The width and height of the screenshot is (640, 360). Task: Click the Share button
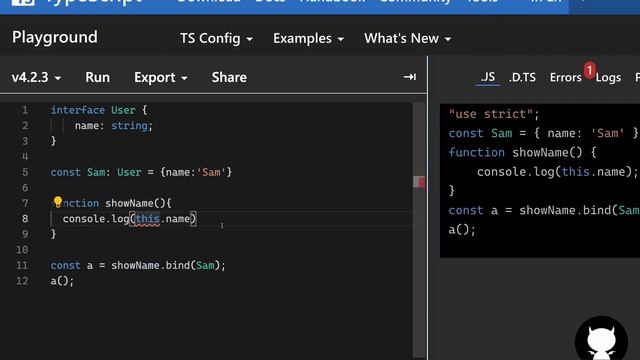pyautogui.click(x=229, y=77)
